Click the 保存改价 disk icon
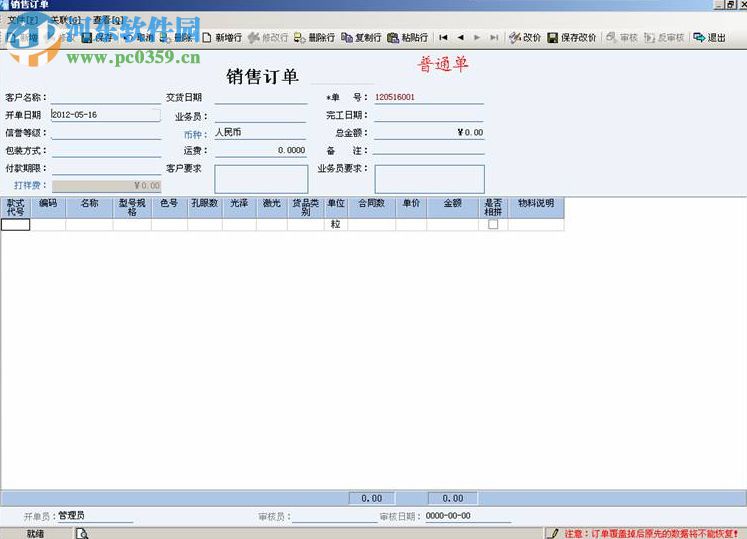747x539 pixels. (552, 38)
